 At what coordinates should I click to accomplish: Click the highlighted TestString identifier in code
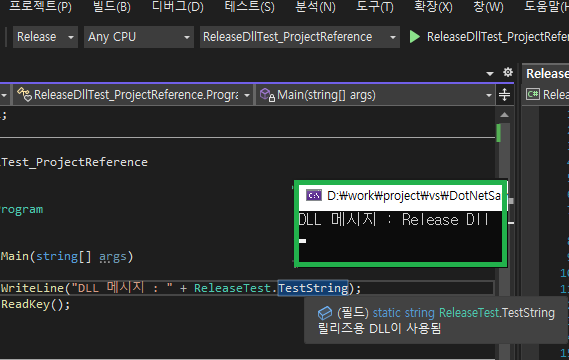pyautogui.click(x=313, y=288)
